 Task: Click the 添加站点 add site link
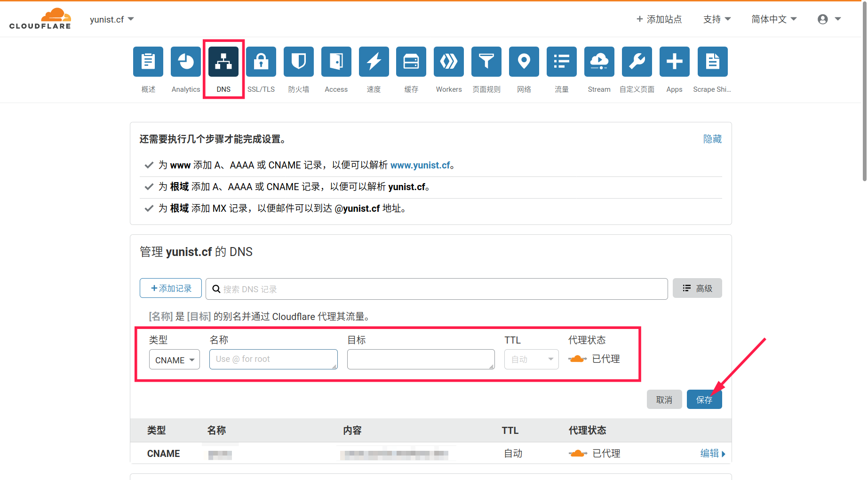(x=659, y=19)
